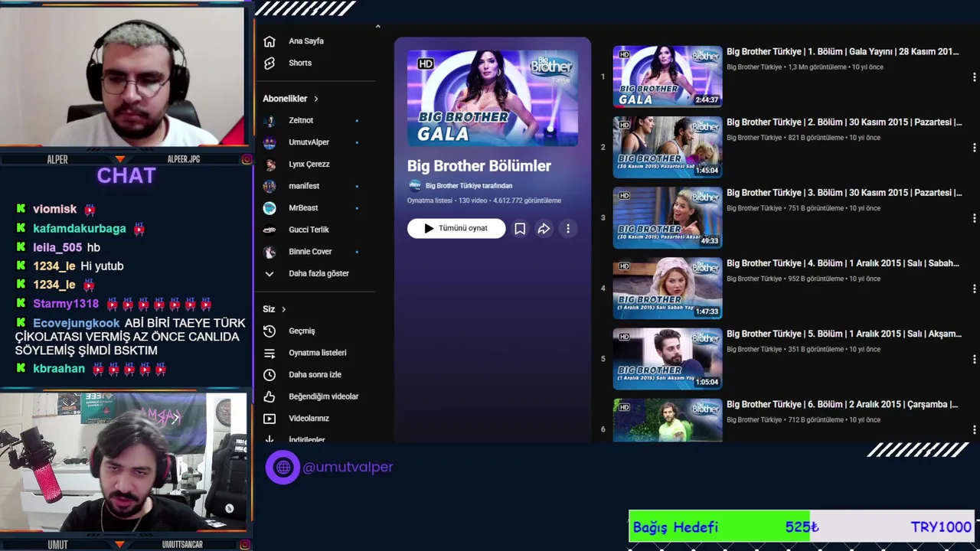Click Instagram icon next to UMUTTSANCAR
The image size is (980, 551).
[x=247, y=545]
